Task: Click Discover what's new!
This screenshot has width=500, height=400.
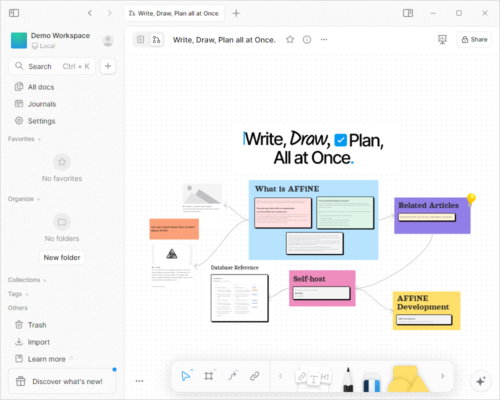Action: (x=62, y=381)
